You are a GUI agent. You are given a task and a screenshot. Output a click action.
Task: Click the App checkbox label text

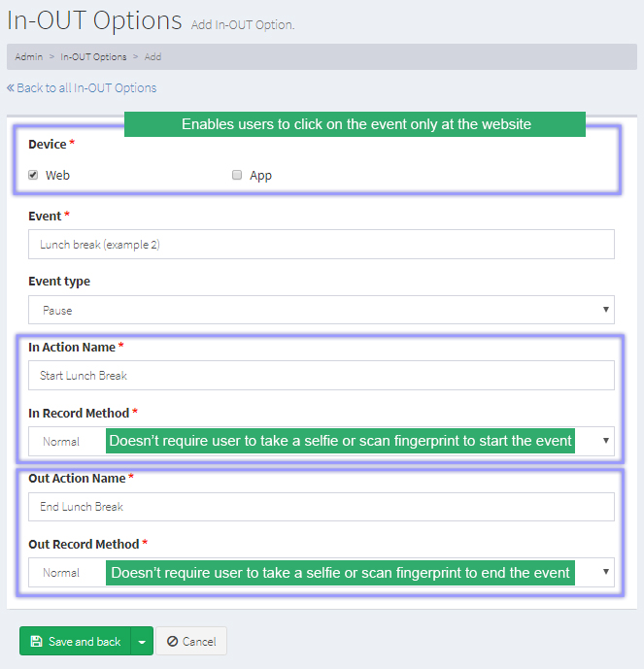point(260,176)
